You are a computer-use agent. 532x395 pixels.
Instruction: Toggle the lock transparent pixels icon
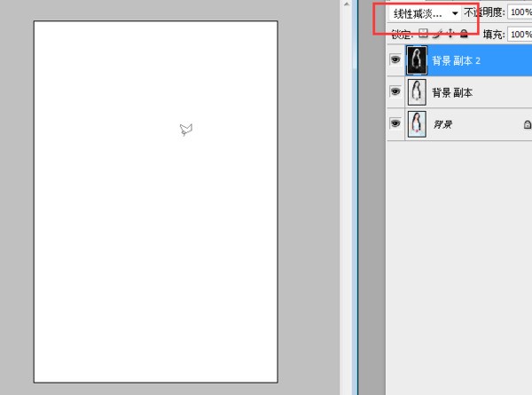(x=423, y=35)
